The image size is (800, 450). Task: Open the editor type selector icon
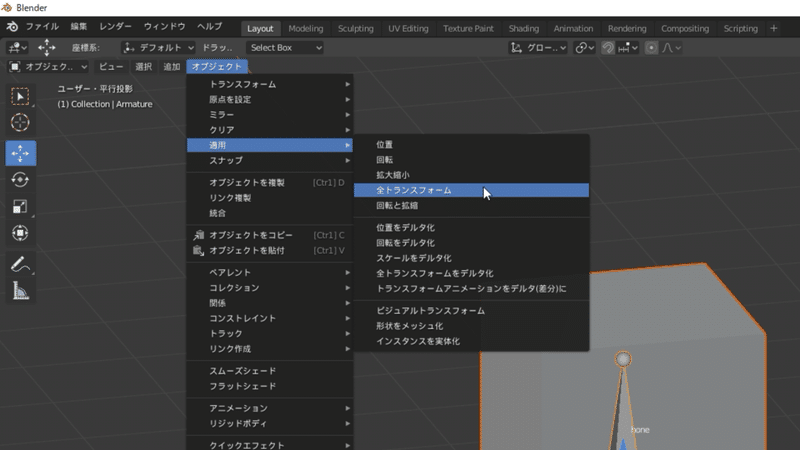coord(18,48)
